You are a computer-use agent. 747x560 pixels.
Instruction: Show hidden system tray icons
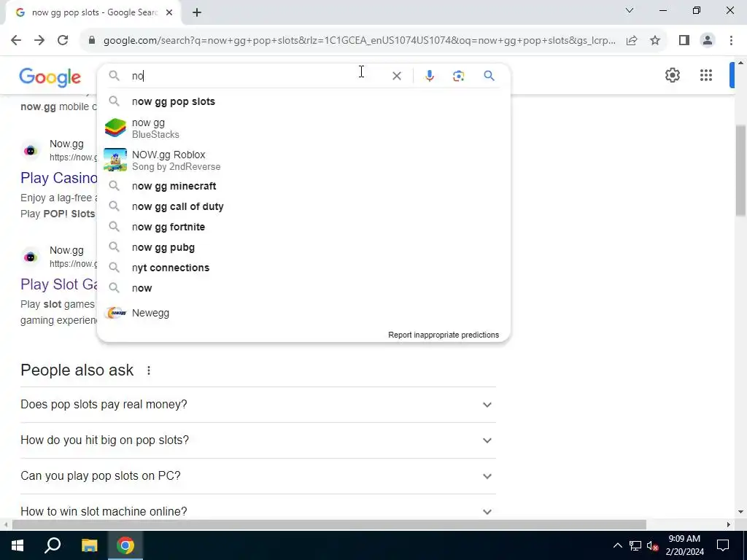tap(617, 545)
